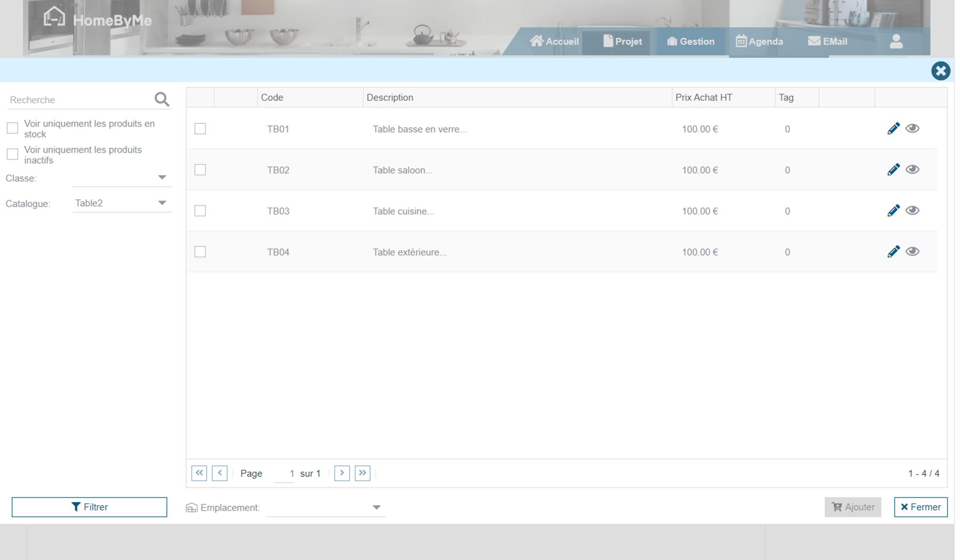
Task: Edit product TB01 with pencil icon
Action: coord(893,128)
